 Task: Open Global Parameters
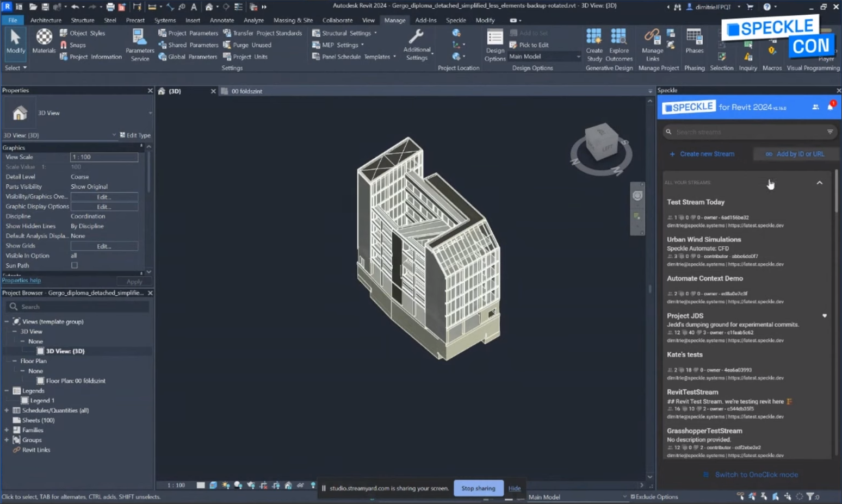pos(188,57)
